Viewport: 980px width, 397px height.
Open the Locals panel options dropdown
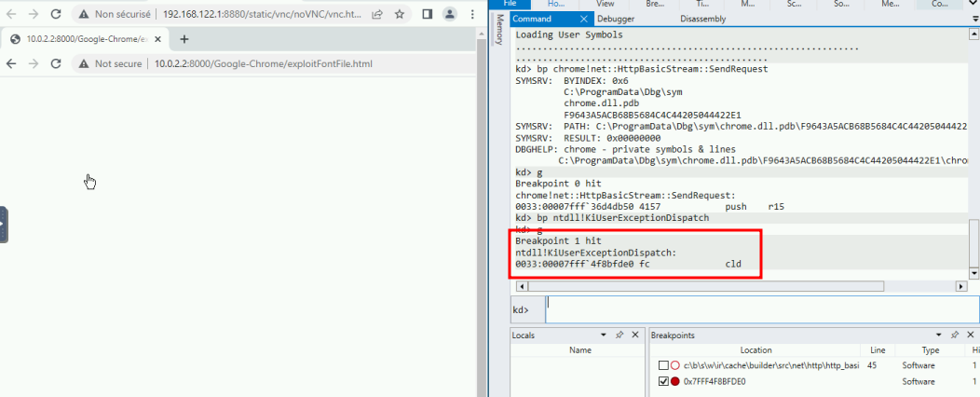[x=603, y=335]
